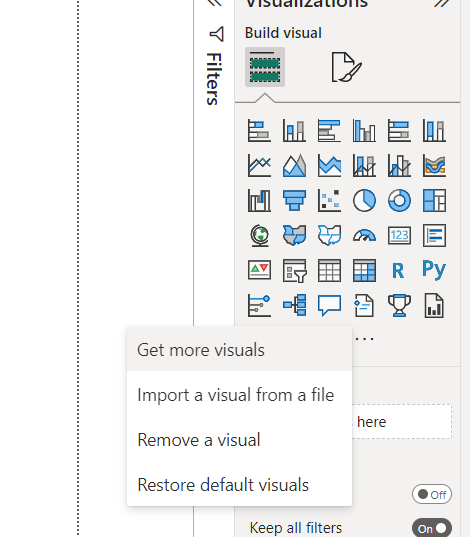The height and width of the screenshot is (537, 470).
Task: Collapse the Visualizations pane
Action: pos(442,3)
